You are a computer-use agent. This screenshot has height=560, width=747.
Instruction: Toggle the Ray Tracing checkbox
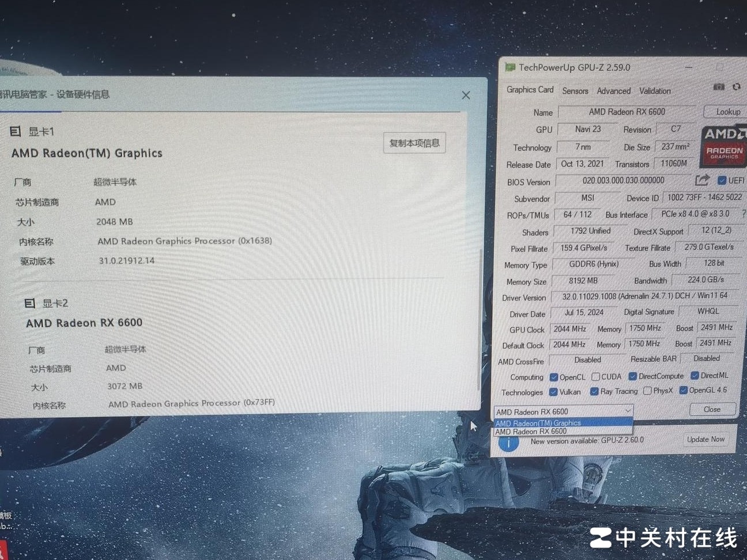click(594, 392)
